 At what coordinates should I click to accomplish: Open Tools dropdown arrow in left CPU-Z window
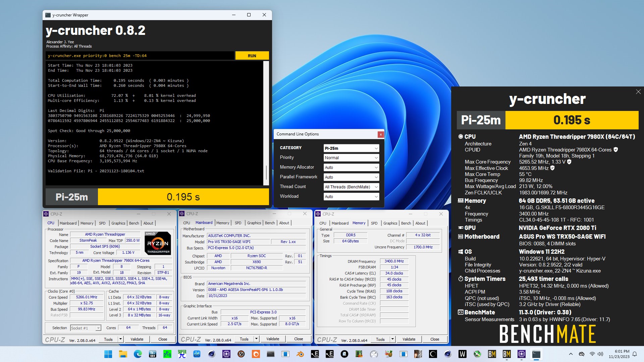120,339
